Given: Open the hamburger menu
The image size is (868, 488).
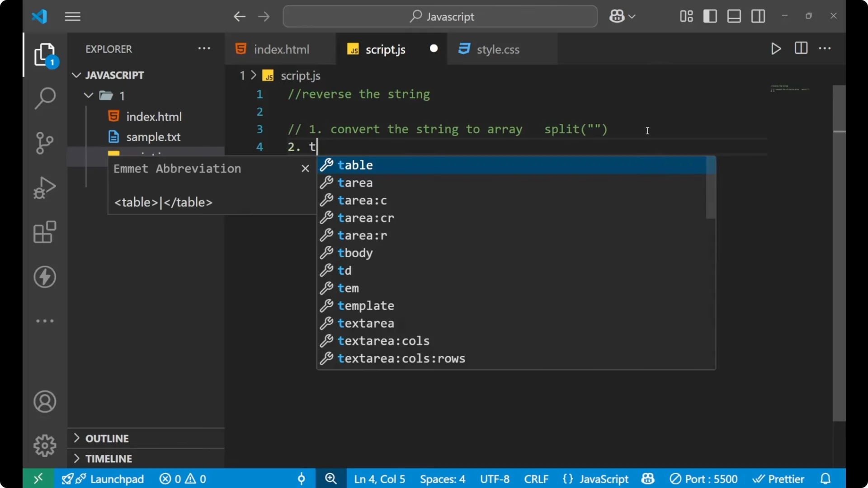Looking at the screenshot, I should pos(72,16).
